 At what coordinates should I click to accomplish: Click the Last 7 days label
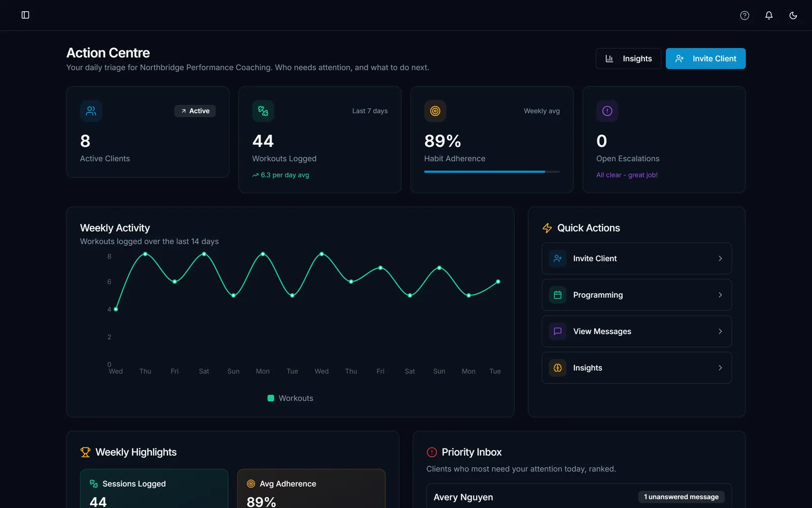point(370,111)
